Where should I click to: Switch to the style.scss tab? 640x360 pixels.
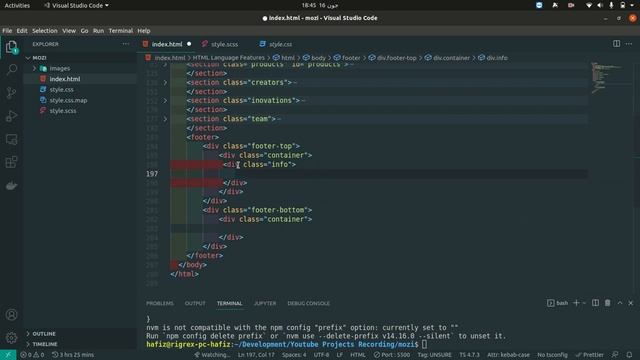224,44
